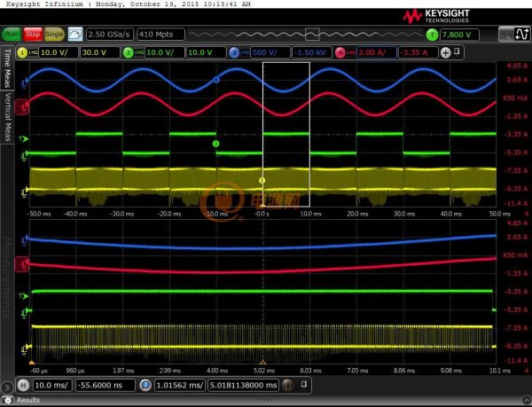Screen dimensions: 532x407
Task: Click channel 1 scale field 10.0 V/
Action: tap(59, 52)
